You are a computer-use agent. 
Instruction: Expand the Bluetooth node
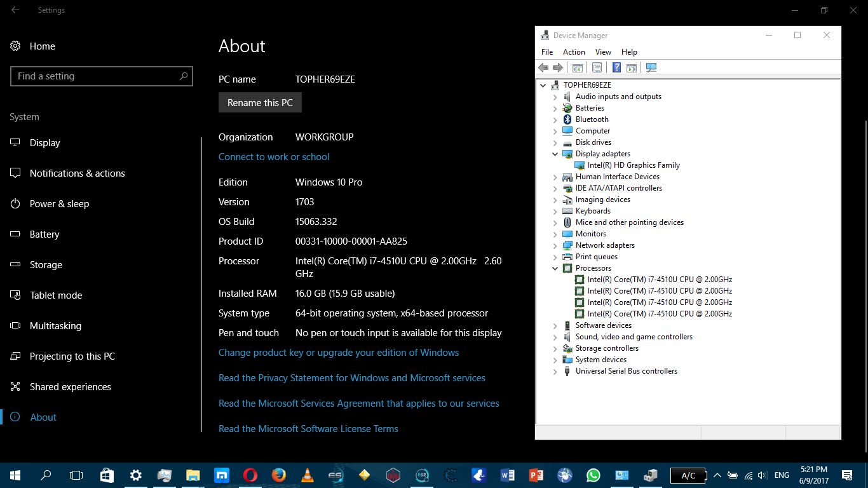[x=555, y=119]
